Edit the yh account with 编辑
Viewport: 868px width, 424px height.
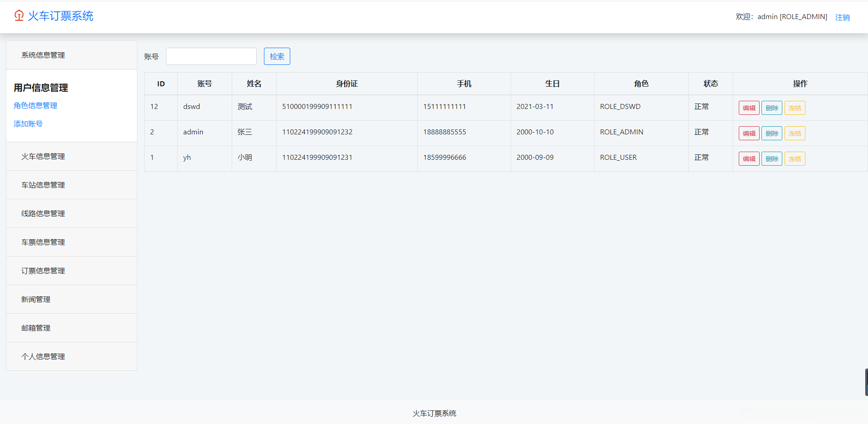tap(749, 159)
